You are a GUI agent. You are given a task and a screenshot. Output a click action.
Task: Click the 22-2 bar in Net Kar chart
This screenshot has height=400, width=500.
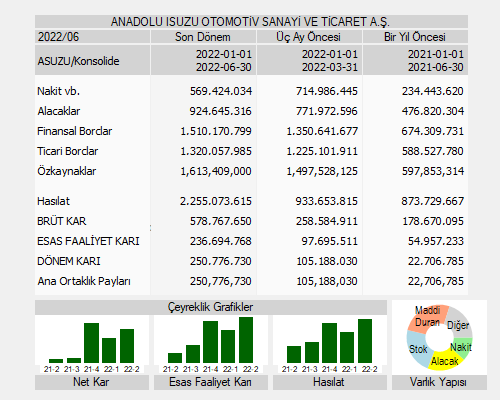pyautogui.click(x=127, y=346)
